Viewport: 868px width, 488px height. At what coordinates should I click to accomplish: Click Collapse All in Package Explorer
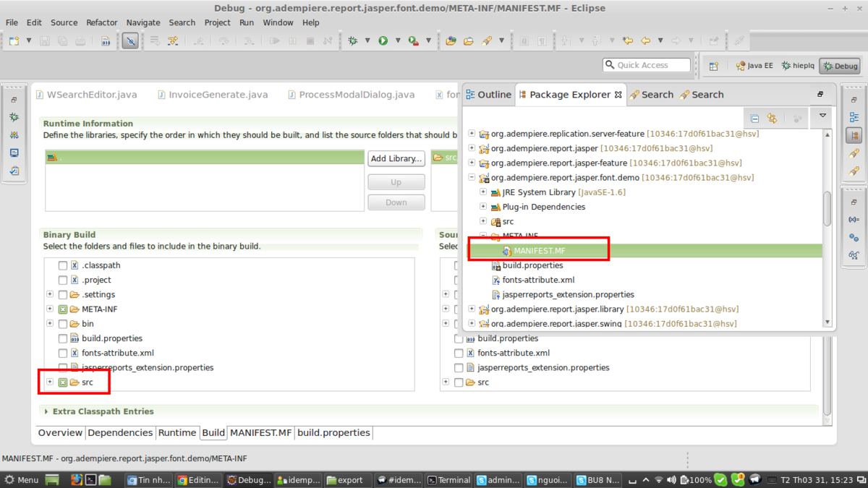click(754, 119)
